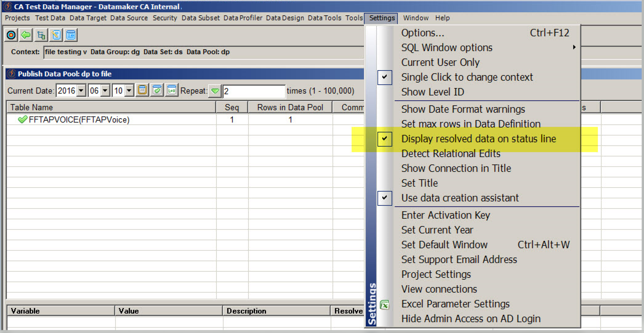The width and height of the screenshot is (644, 333).
Task: Open the Data Profiler menu
Action: [243, 18]
